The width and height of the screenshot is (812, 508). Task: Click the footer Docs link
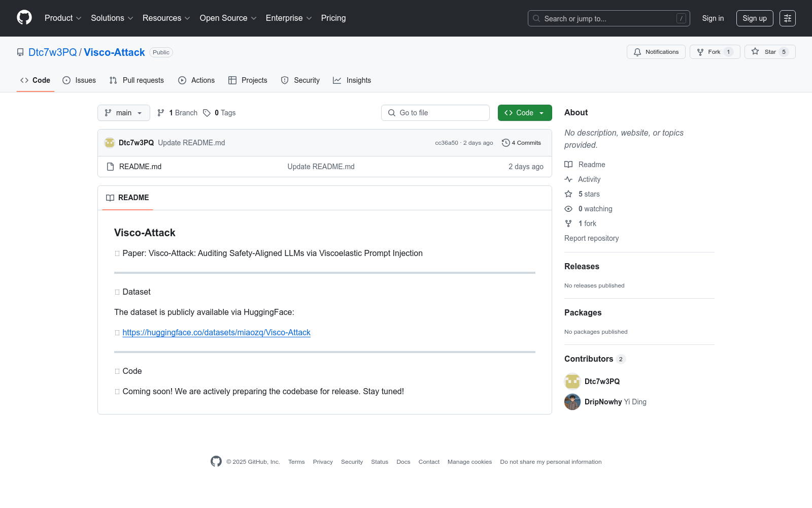pyautogui.click(x=403, y=462)
